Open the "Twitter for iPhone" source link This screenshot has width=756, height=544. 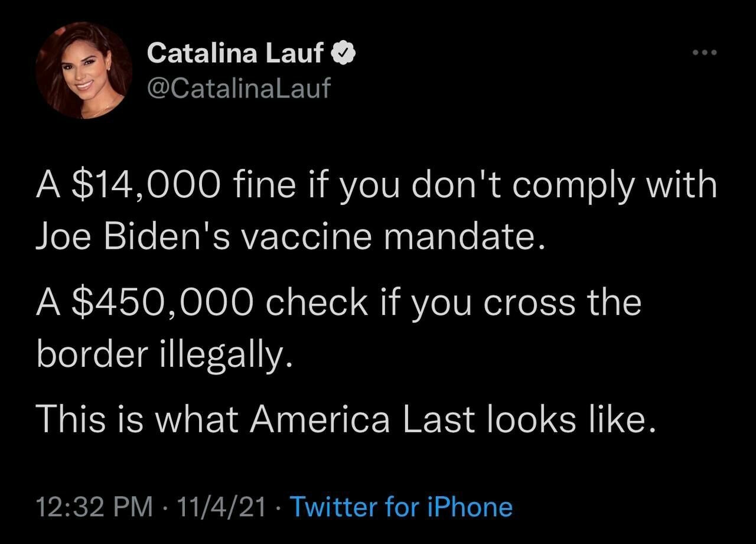tap(402, 507)
